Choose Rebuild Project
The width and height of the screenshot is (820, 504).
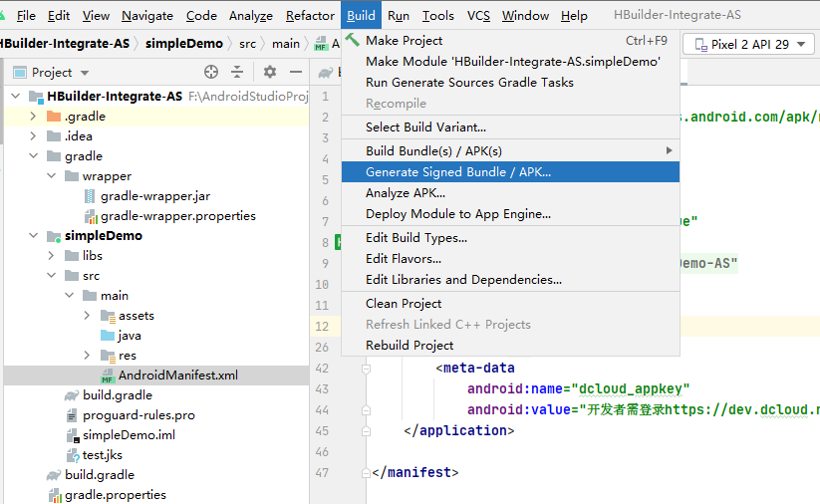click(510, 345)
